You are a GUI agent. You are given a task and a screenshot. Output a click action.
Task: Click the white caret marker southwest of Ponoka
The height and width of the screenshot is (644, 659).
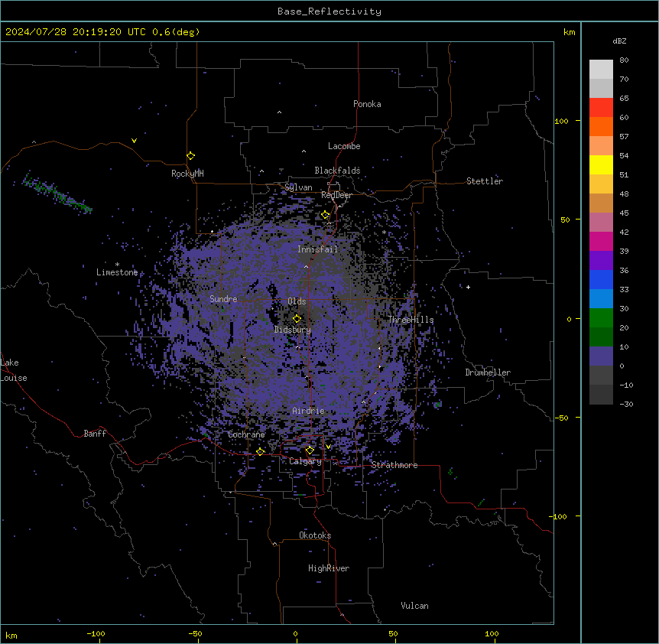(279, 112)
